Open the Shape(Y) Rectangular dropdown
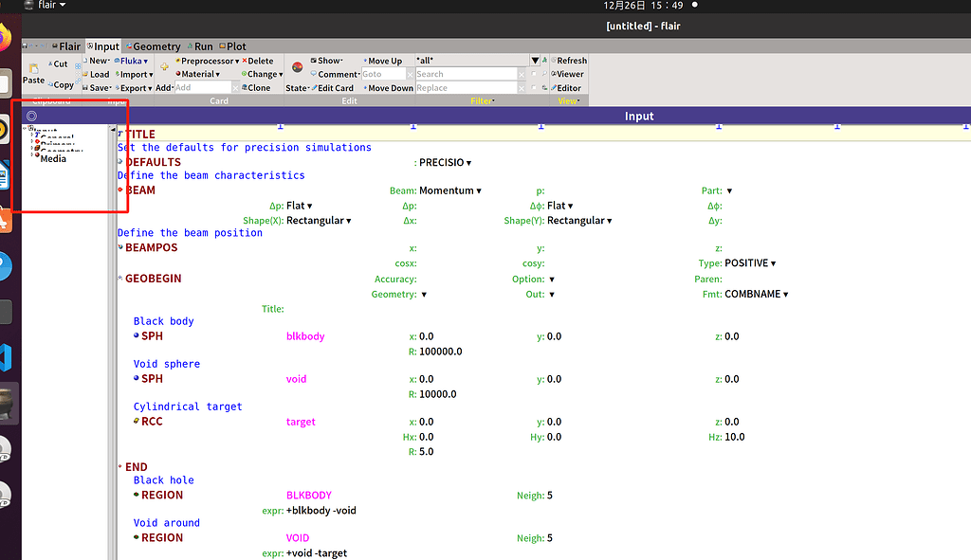The width and height of the screenshot is (971, 560). pos(579,220)
